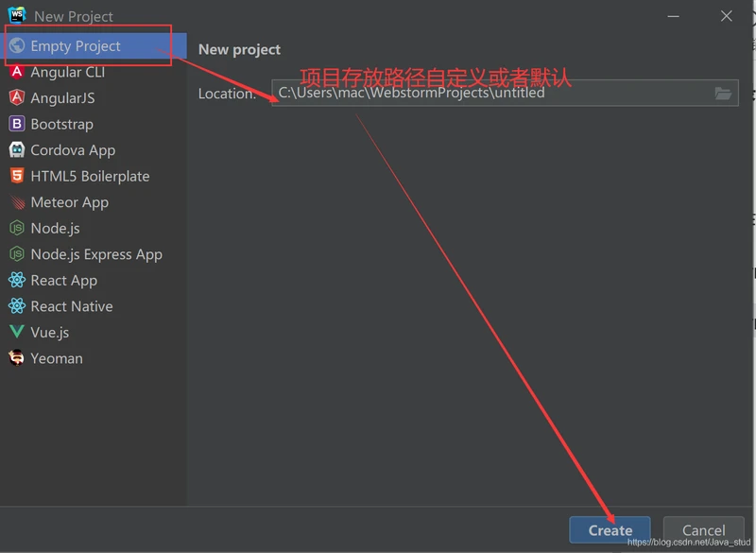Screen dimensions: 756x553
Task: Click the Yeoman character icon
Action: pyautogui.click(x=16, y=358)
